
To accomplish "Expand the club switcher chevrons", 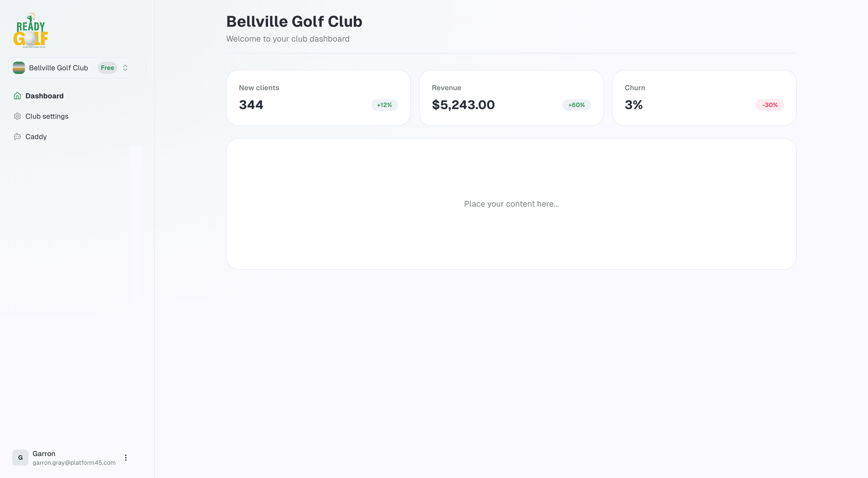I will (x=125, y=68).
